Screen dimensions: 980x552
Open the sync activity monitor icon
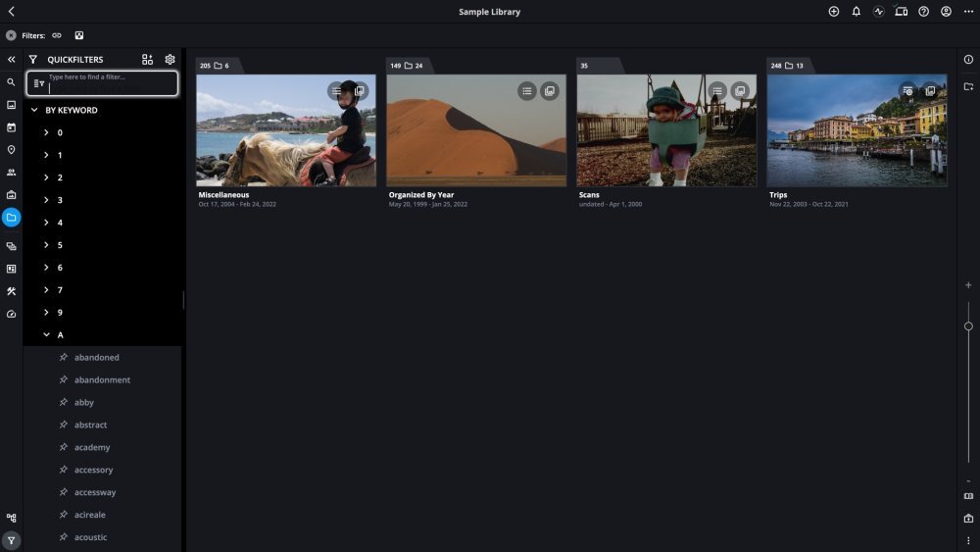(x=879, y=12)
